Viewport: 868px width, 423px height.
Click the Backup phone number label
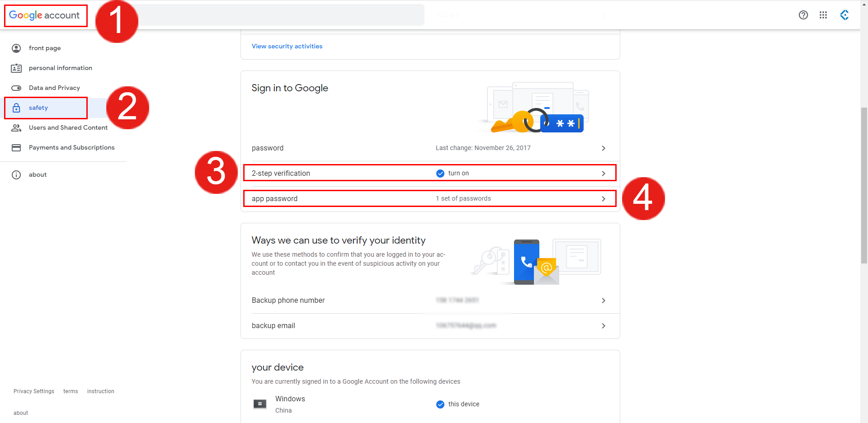[x=288, y=301]
